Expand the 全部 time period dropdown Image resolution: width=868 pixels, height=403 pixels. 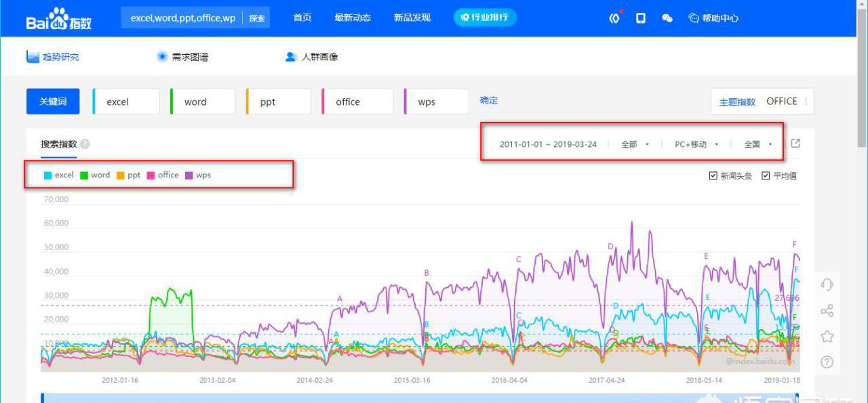[x=635, y=144]
